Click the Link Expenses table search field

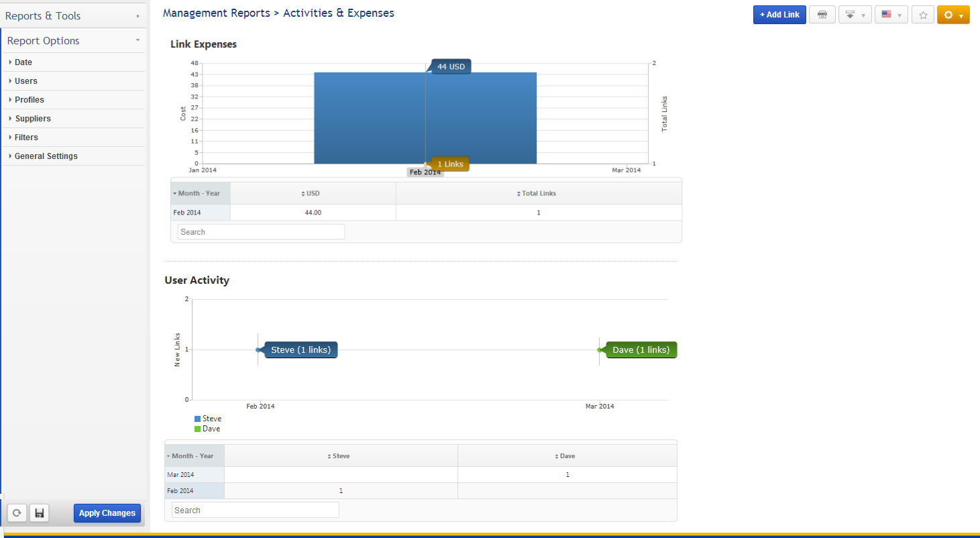pyautogui.click(x=261, y=232)
